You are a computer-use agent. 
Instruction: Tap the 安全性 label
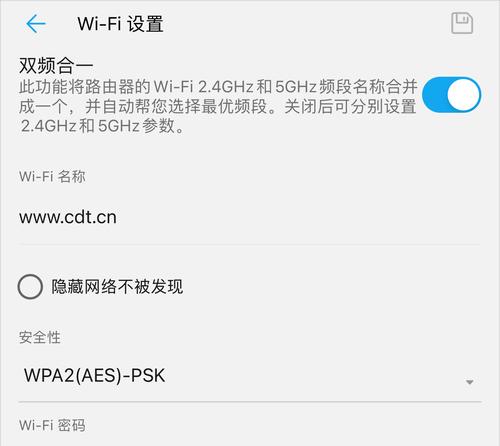(40, 337)
